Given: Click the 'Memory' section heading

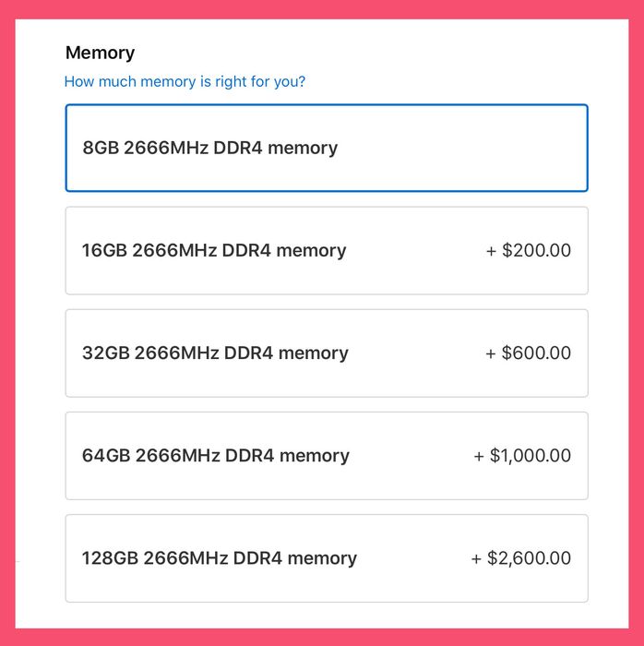Looking at the screenshot, I should (100, 53).
